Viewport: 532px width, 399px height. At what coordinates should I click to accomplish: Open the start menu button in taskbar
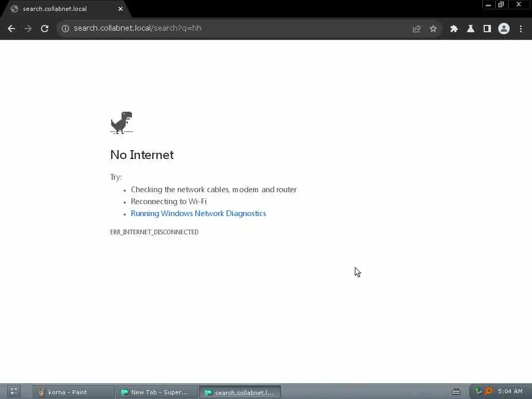(x=14, y=392)
